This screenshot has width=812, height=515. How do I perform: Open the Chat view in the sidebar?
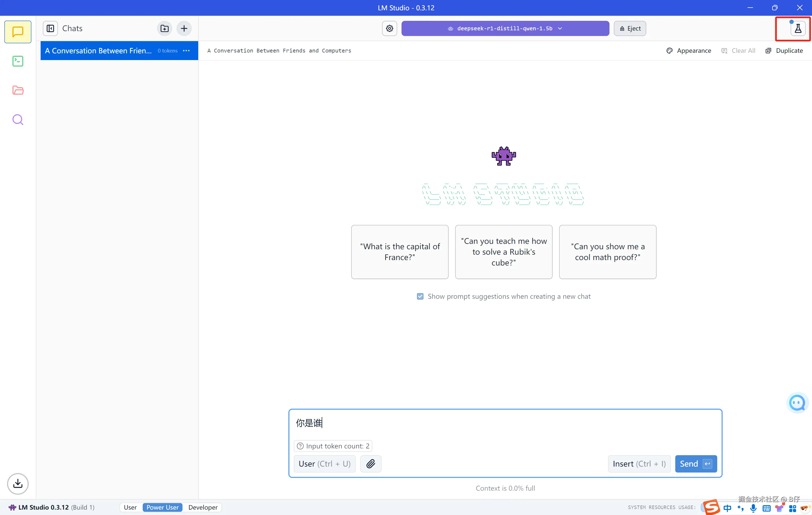[18, 32]
